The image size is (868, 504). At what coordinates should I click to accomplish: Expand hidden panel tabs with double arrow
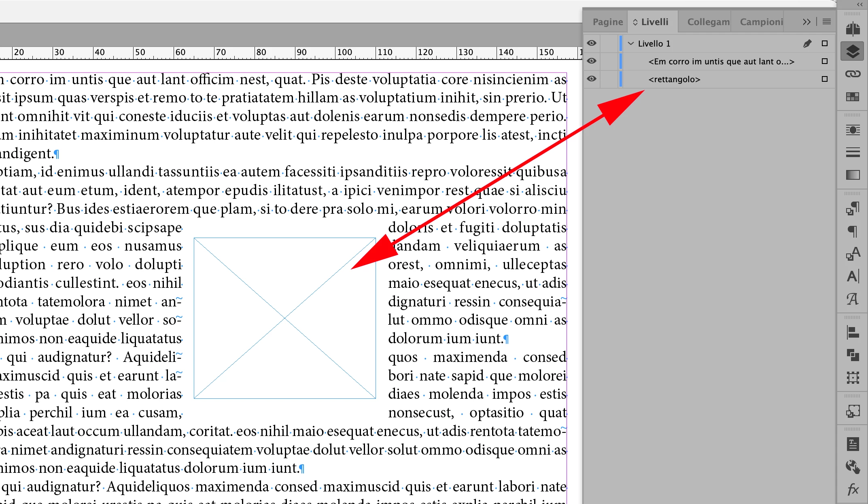point(806,22)
